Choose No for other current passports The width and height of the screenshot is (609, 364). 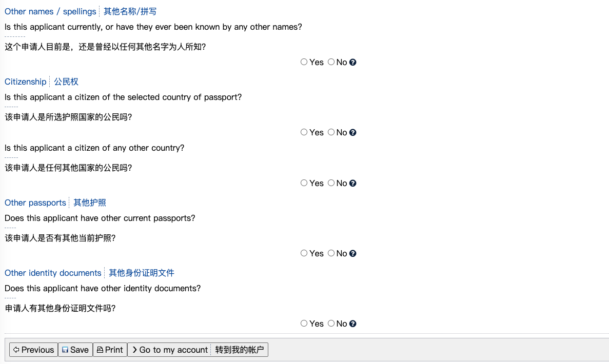click(x=331, y=253)
